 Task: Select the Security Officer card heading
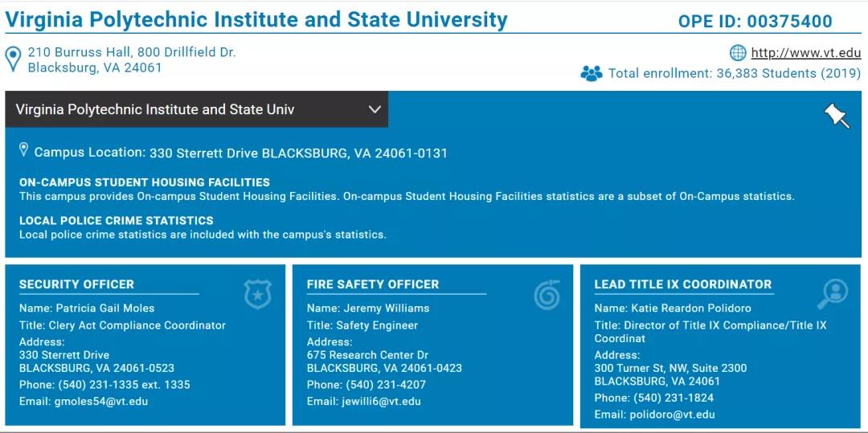(x=76, y=284)
